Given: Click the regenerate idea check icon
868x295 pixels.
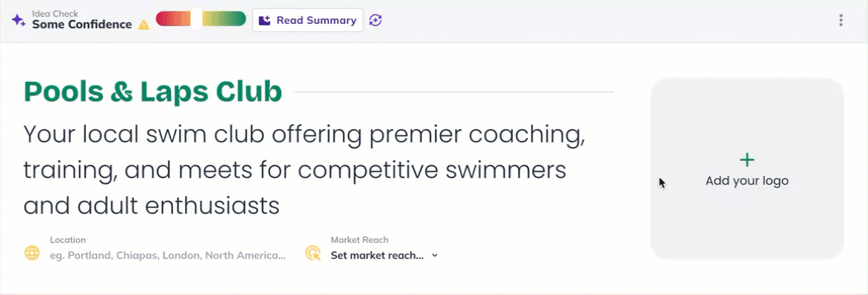Looking at the screenshot, I should (375, 20).
